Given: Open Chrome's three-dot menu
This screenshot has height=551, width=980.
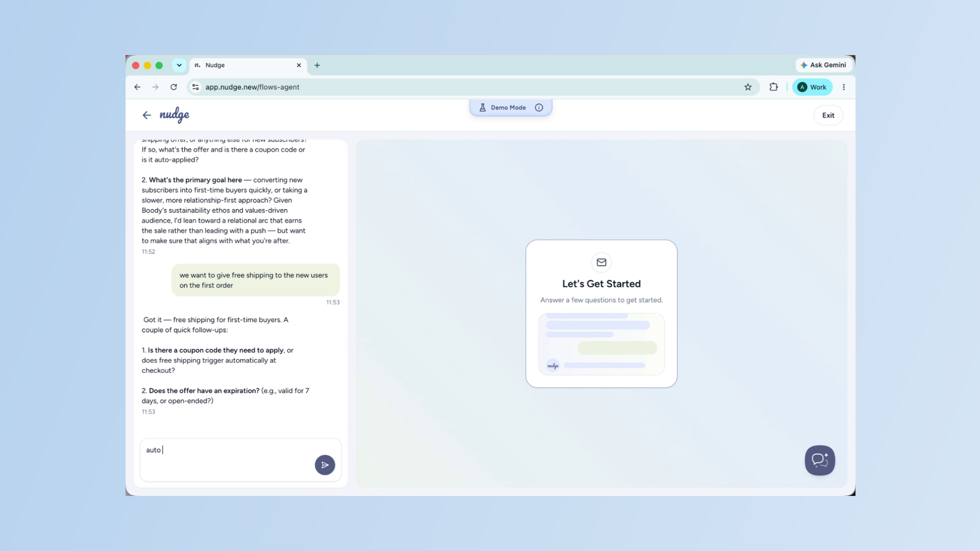Looking at the screenshot, I should coord(844,87).
